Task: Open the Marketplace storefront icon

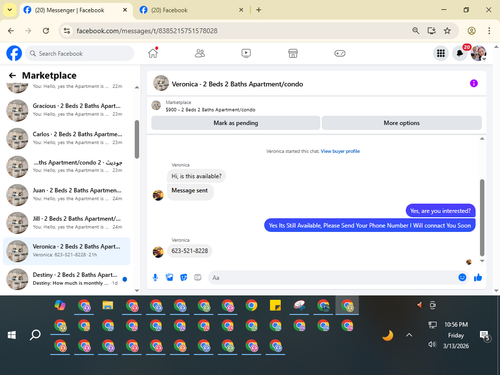Action: pos(293,53)
